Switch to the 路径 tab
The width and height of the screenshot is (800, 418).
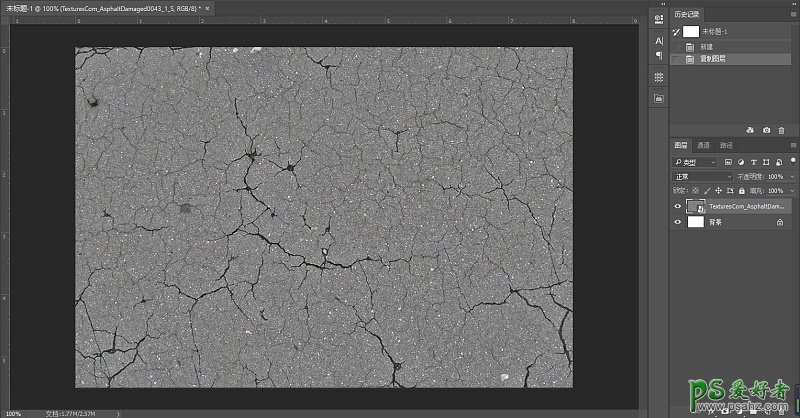[726, 145]
